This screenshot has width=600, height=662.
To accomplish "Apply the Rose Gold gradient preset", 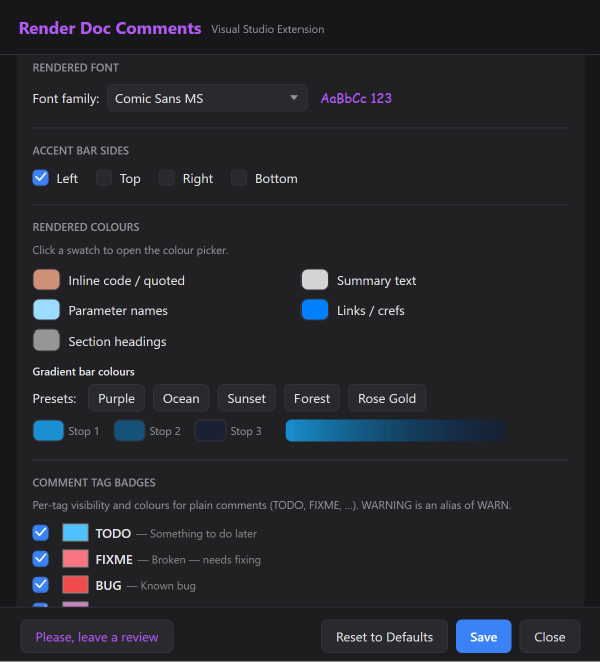I will pos(387,398).
